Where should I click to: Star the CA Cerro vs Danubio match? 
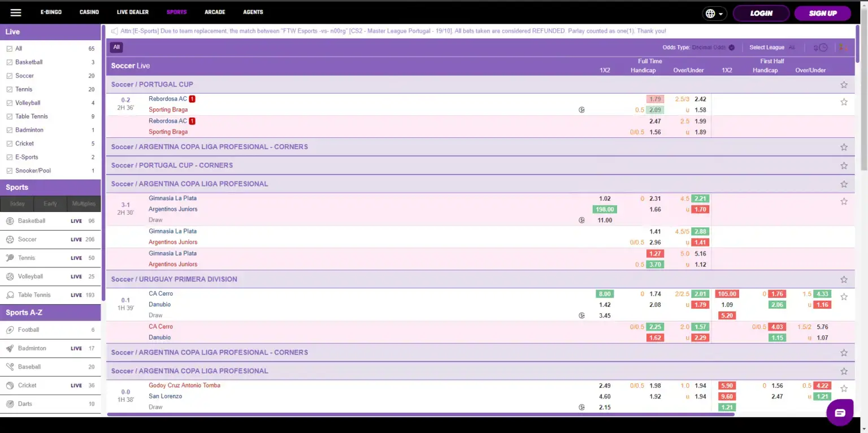844,297
